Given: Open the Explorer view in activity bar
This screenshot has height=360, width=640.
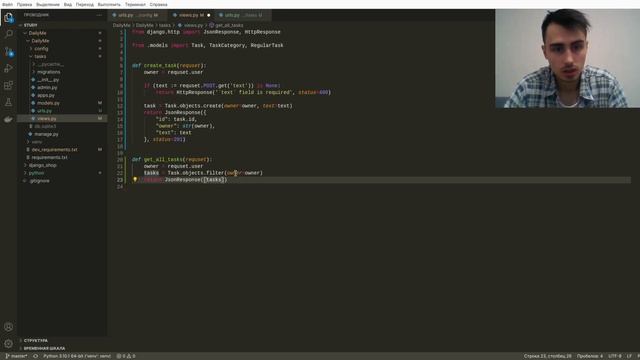Looking at the screenshot, I should pyautogui.click(x=8, y=18).
